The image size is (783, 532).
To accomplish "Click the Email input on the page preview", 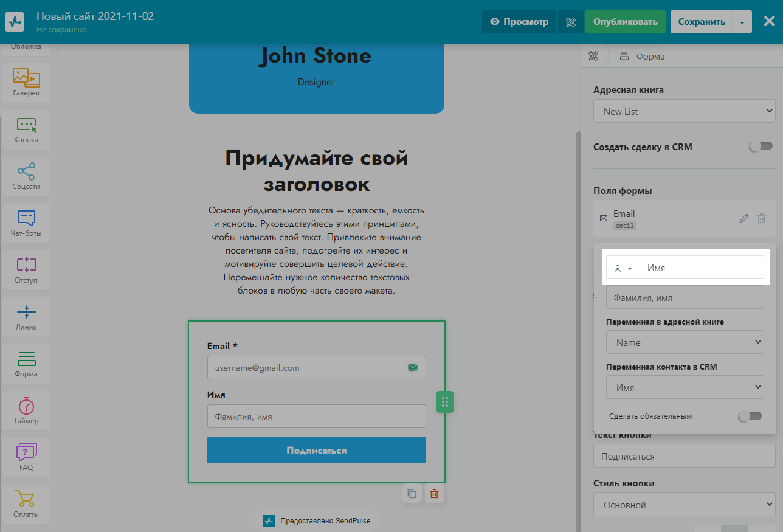I will pyautogui.click(x=317, y=368).
